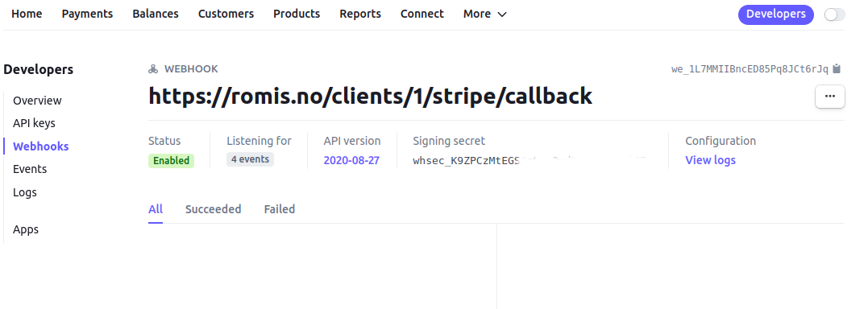Viewport: 868px width, 309px height.
Task: Open Overview in the Developers sidebar
Action: click(x=37, y=101)
